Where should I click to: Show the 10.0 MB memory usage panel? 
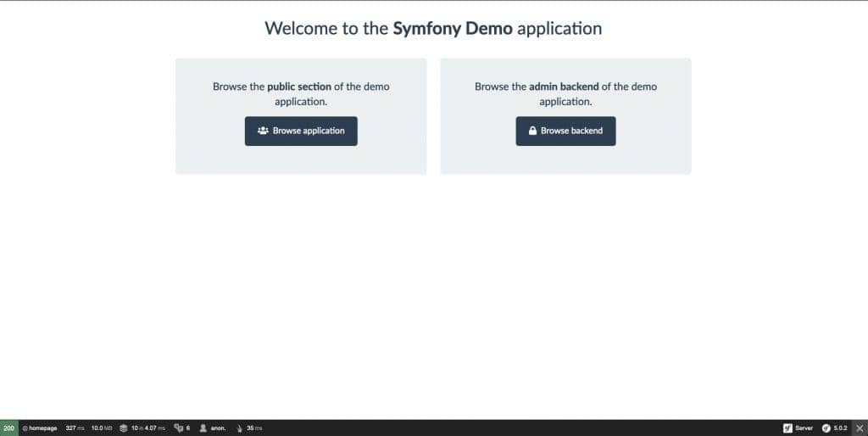(102, 428)
